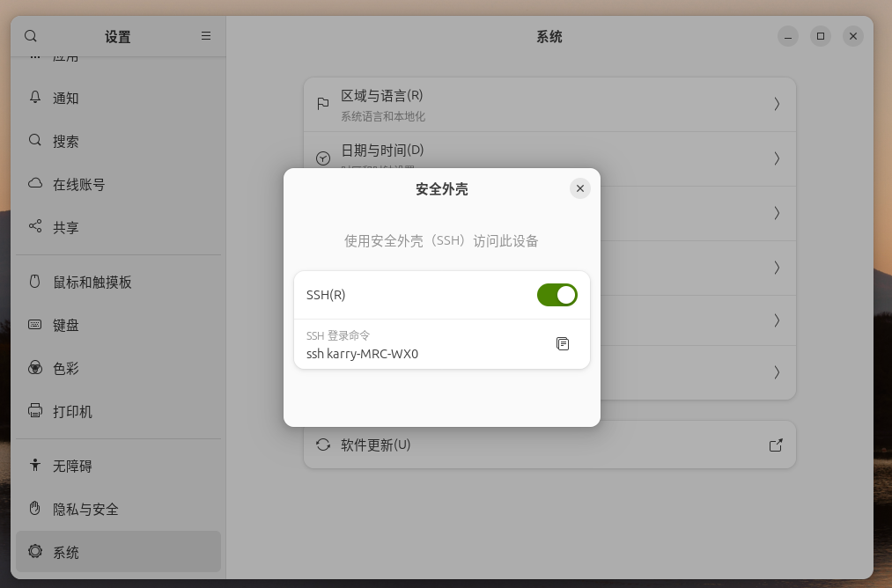Click the bell icon beside 通知
892x588 pixels.
[x=35, y=97]
